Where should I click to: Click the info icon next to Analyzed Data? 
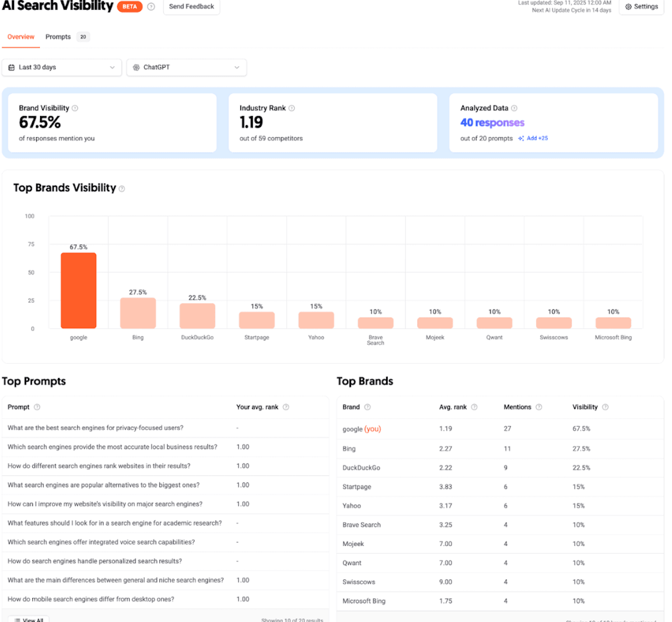click(x=514, y=108)
